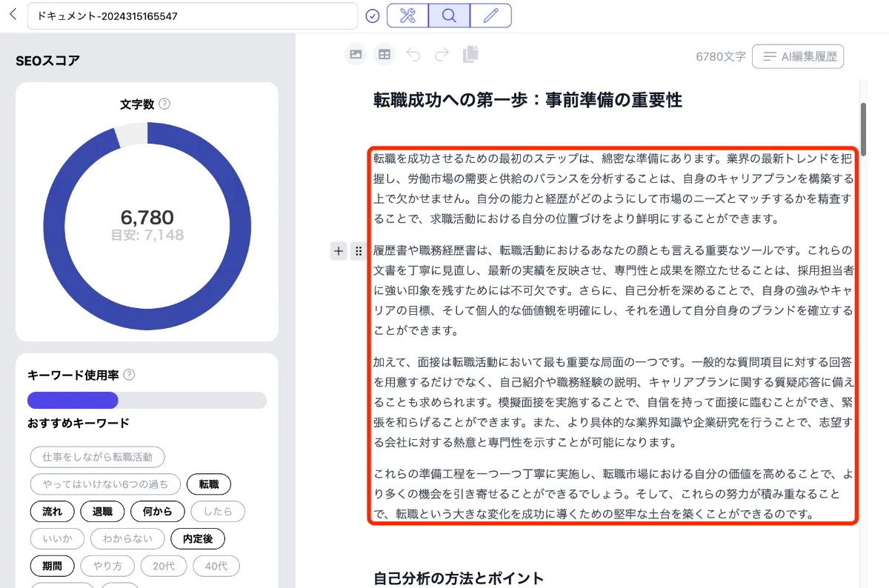This screenshot has height=588, width=889.
Task: Select keyword やってはいけない6つの過ち
Action: pyautogui.click(x=105, y=484)
